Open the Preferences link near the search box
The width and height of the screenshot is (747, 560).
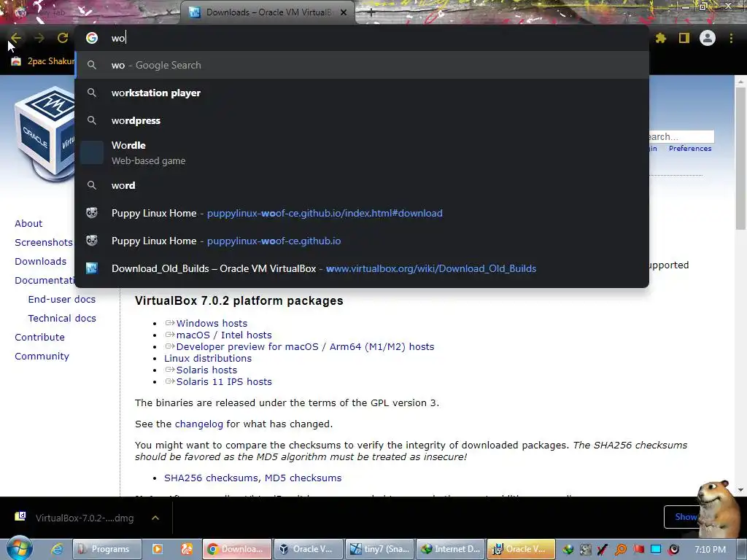(690, 149)
